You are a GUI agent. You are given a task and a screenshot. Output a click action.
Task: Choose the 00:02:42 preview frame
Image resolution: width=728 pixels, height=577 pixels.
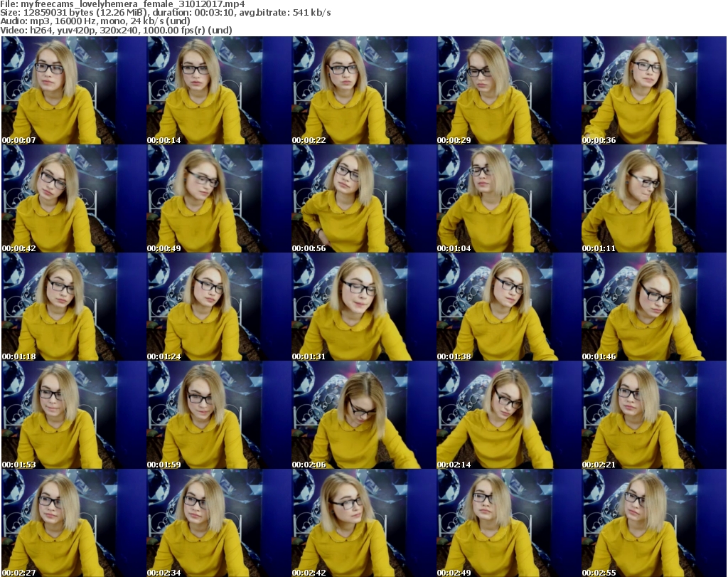click(x=364, y=523)
